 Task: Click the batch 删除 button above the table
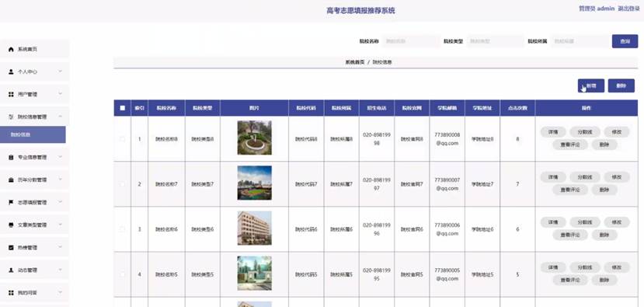tap(621, 86)
